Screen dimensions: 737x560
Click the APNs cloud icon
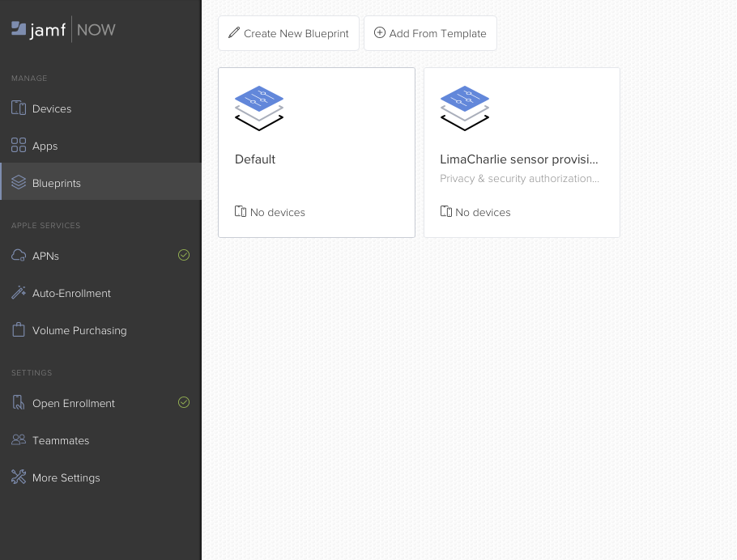[19, 256]
